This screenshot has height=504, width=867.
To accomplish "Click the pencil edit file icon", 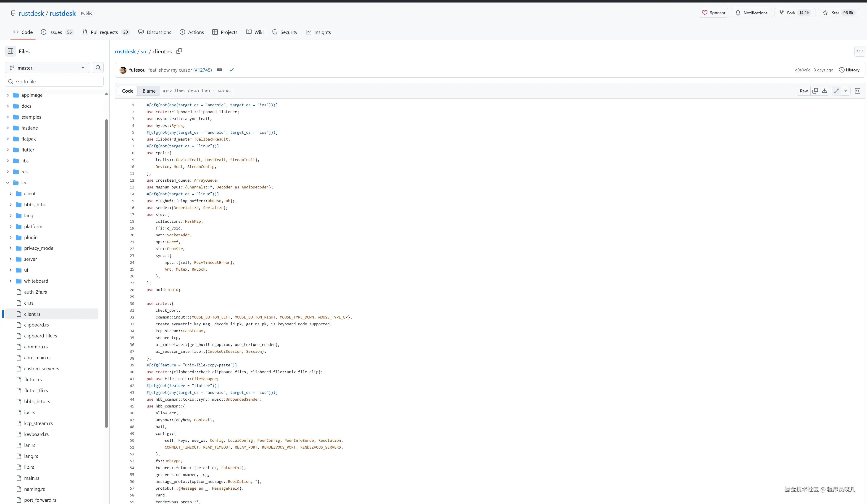I will (836, 91).
